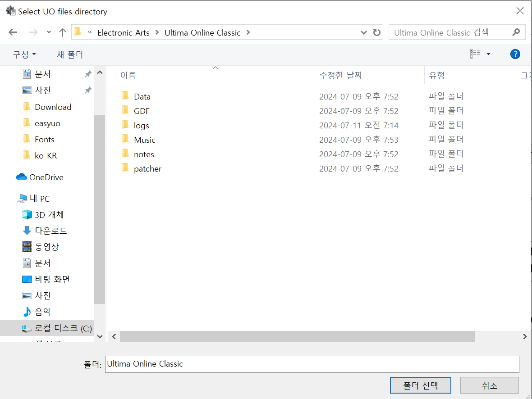Image resolution: width=532 pixels, height=399 pixels.
Task: Open Fonts folder in sidebar
Action: pyautogui.click(x=45, y=139)
